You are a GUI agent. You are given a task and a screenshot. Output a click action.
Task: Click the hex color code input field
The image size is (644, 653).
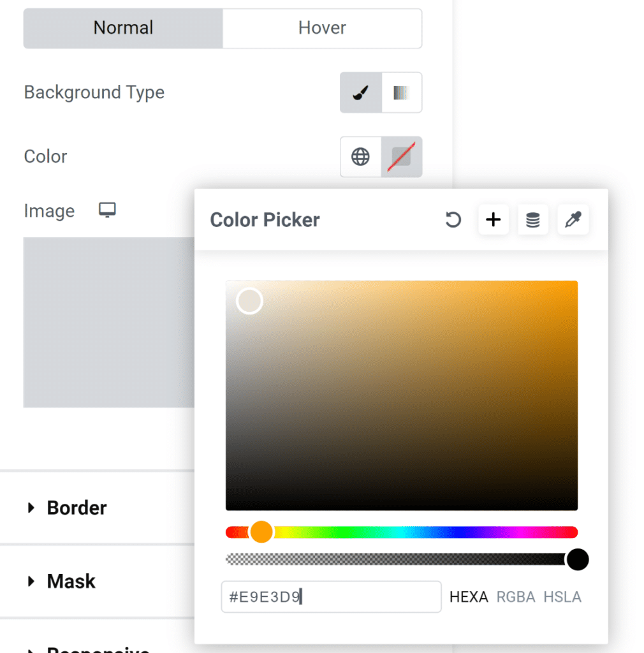pos(331,597)
